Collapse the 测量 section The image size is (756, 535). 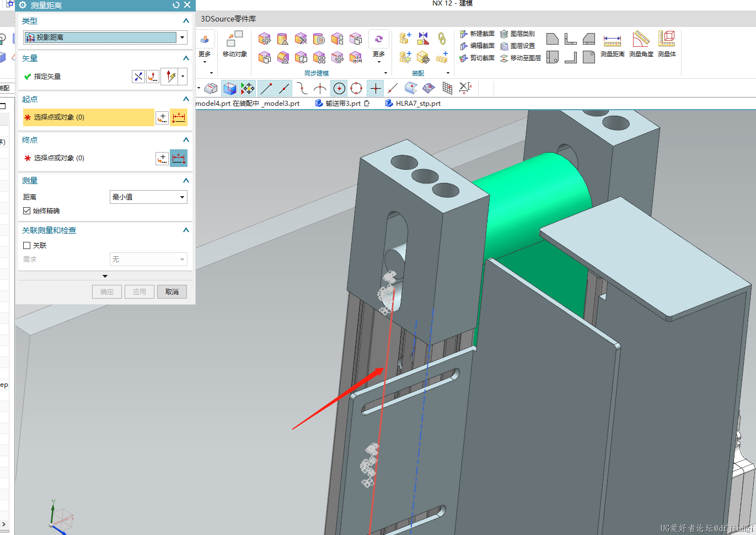(x=186, y=180)
